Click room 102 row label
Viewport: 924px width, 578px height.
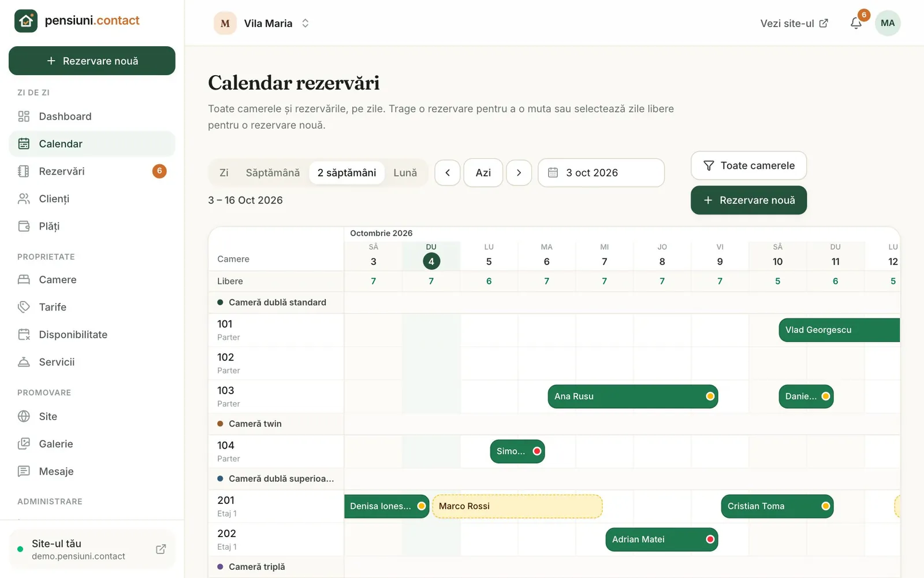click(276, 363)
